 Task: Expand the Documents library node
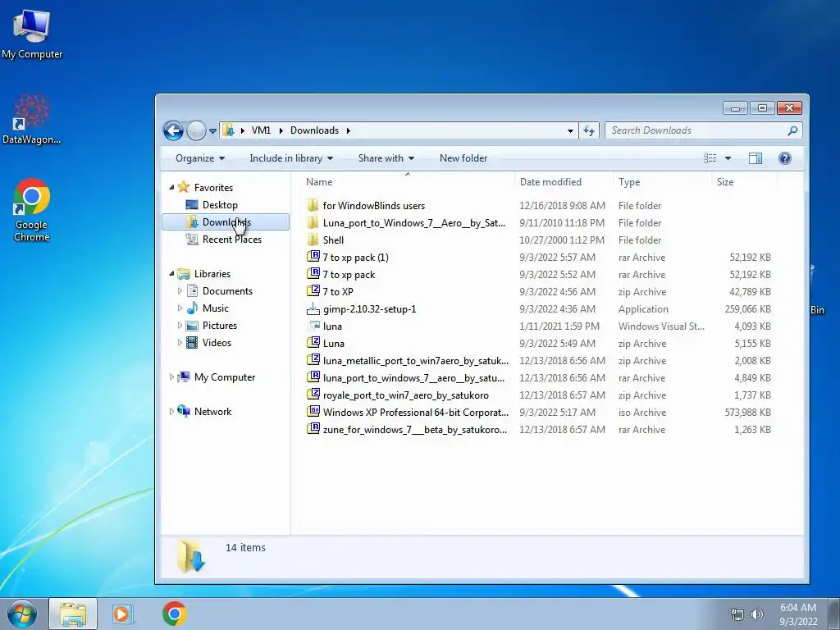click(180, 291)
